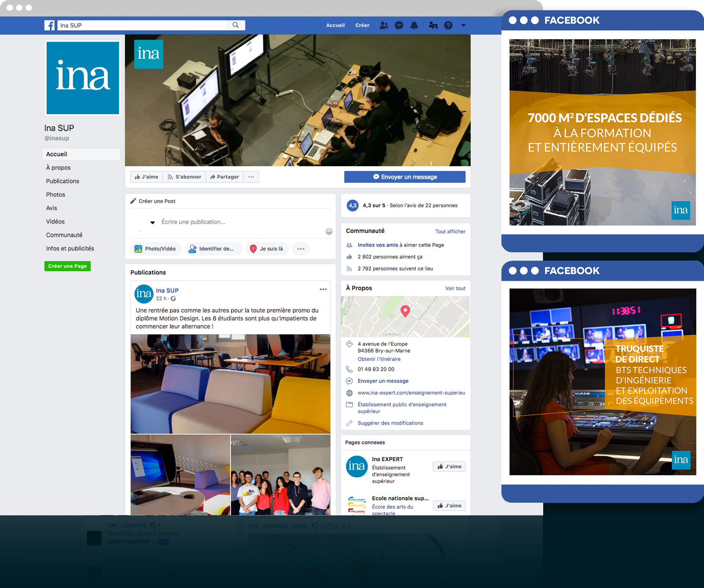704x588 pixels.
Task: Click the S'abonner button
Action: pyautogui.click(x=184, y=177)
